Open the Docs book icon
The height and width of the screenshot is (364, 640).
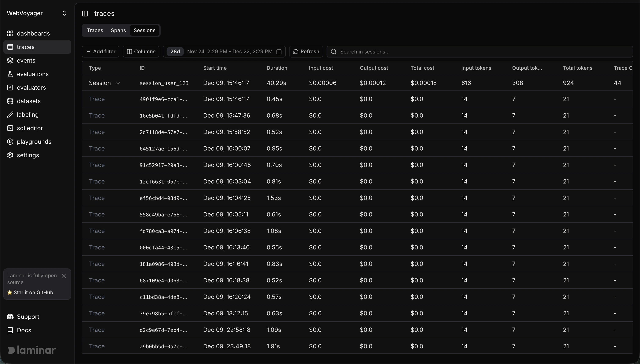click(x=10, y=330)
